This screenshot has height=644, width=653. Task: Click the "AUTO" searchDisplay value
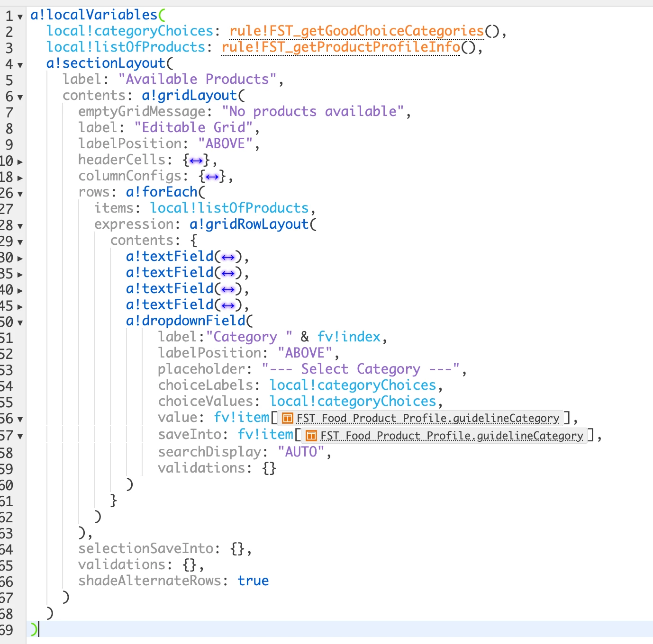(301, 452)
